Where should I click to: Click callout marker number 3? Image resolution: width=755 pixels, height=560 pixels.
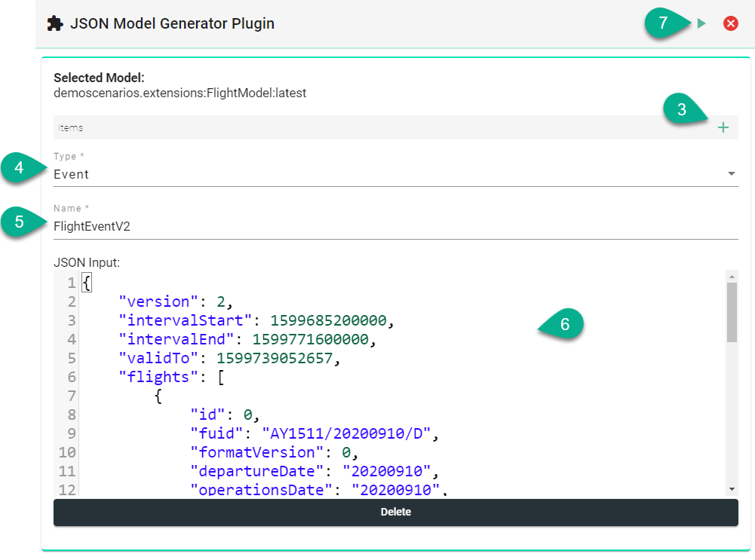pyautogui.click(x=682, y=110)
